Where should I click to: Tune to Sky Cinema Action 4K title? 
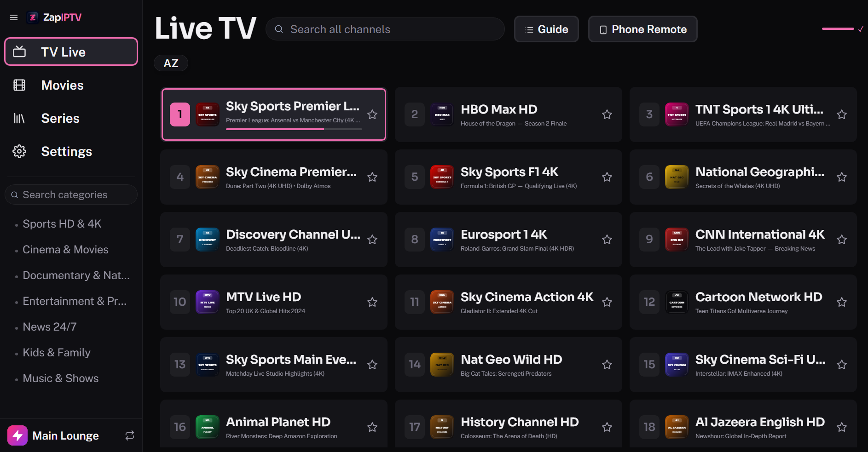click(x=527, y=297)
